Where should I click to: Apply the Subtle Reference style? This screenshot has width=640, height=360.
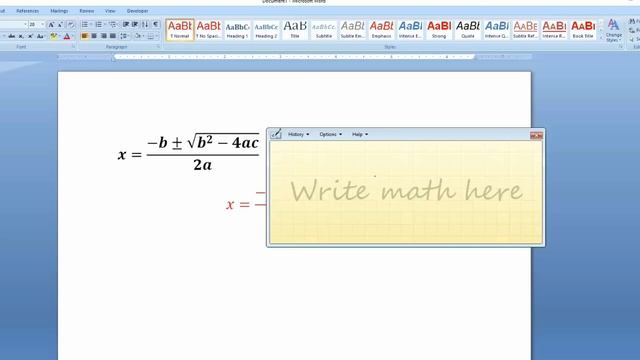click(x=525, y=30)
